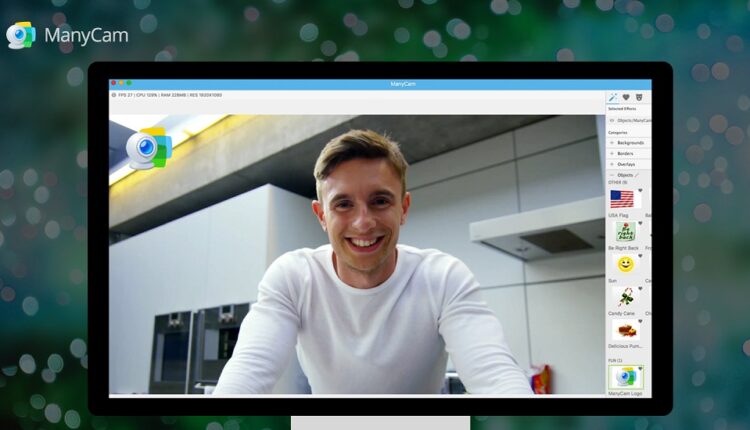This screenshot has height=430, width=750.
Task: Click the FUN group label
Action: 615,361
